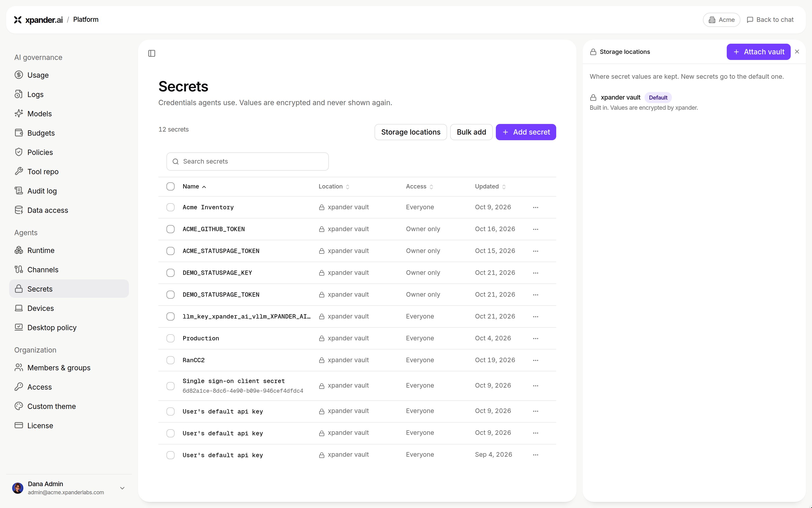Sort the table by Name column
The image size is (812, 508).
tap(194, 186)
